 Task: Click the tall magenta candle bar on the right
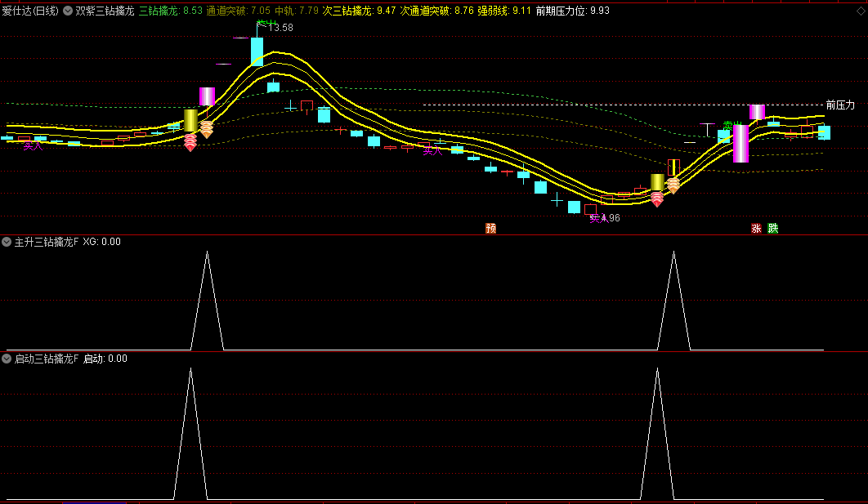tap(740, 144)
